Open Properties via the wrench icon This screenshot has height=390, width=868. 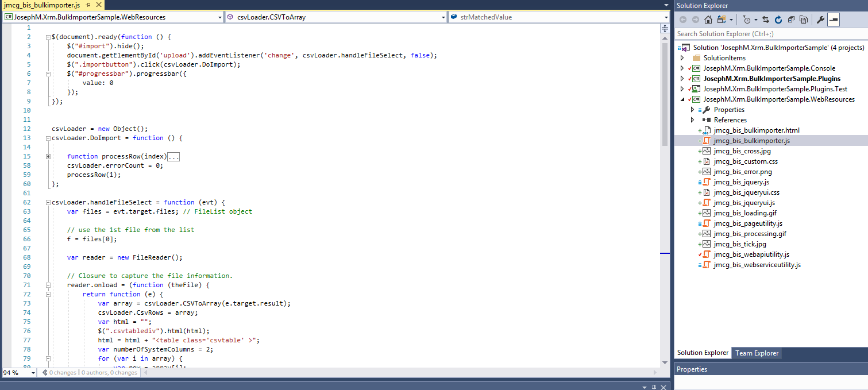[x=821, y=19]
